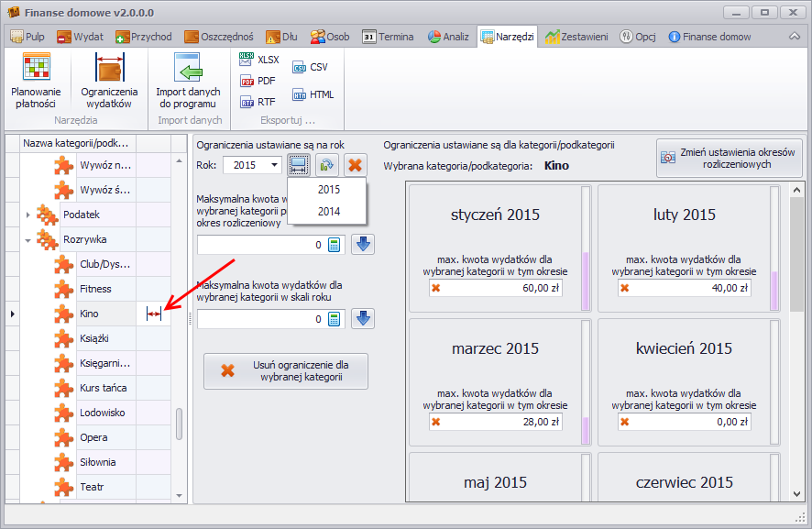Viewport: 812px width, 529px height.
Task: Click Ograniczenia wydatków ribbon icon
Action: click(109, 81)
